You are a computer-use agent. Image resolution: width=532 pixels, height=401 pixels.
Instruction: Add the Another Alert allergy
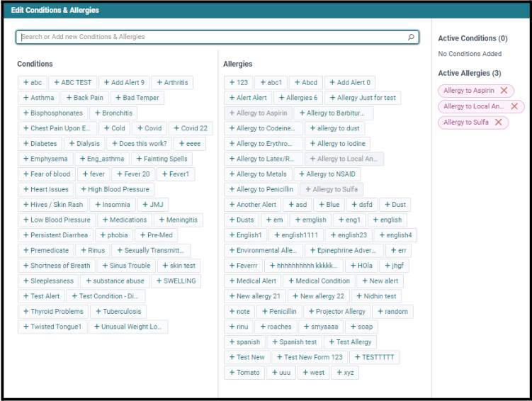click(x=253, y=205)
